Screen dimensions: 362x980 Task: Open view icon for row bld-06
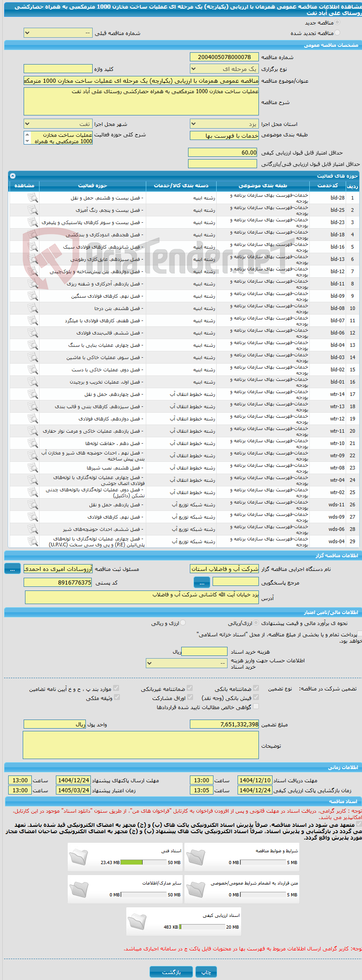[33, 333]
